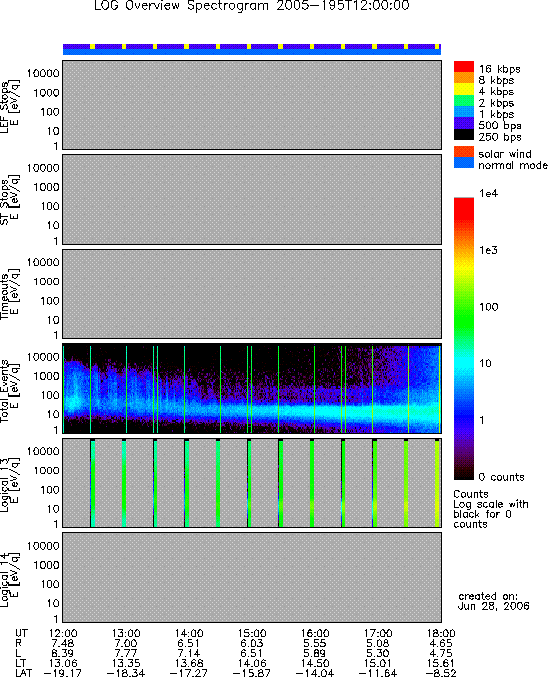The image size is (548, 677).
Task: Click the normal mode blue swatch
Action: click(x=464, y=163)
